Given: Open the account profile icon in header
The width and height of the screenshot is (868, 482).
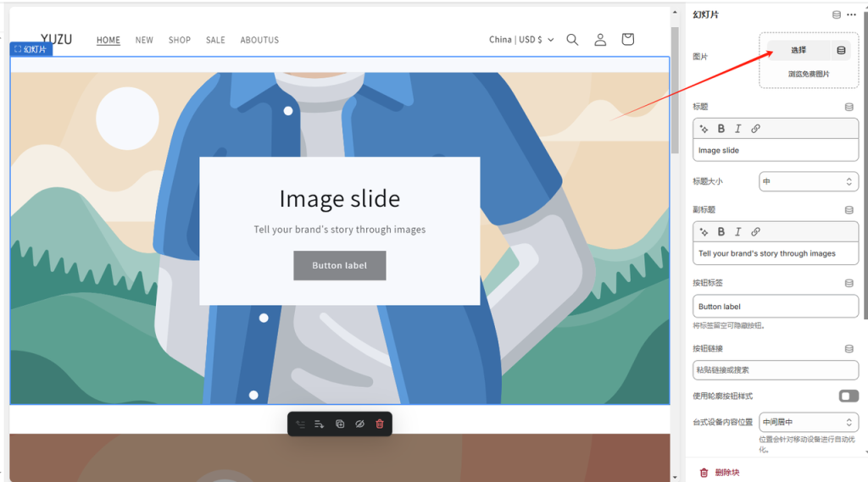Looking at the screenshot, I should click(600, 40).
